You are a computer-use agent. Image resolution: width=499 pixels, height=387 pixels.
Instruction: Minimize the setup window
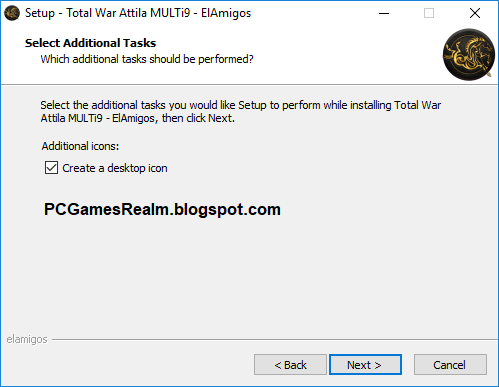pyautogui.click(x=384, y=13)
